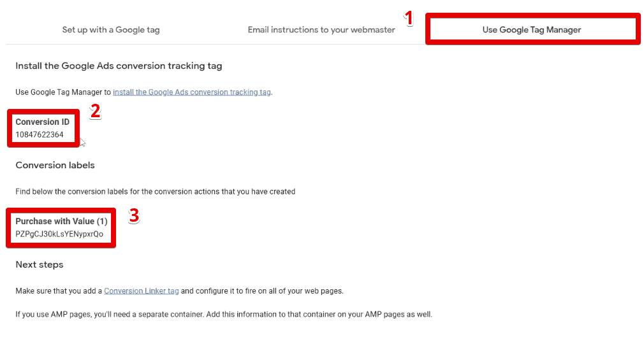Click the Conversion labels heading

(55, 165)
